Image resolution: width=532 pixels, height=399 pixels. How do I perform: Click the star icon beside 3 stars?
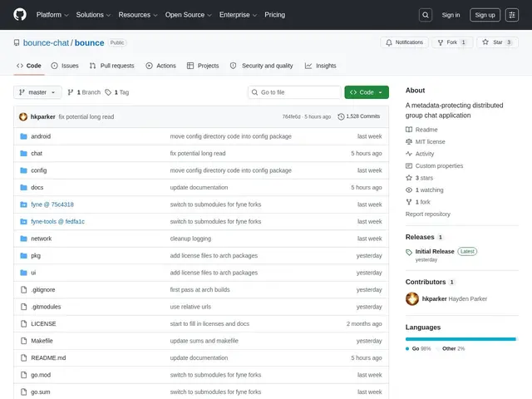point(409,178)
